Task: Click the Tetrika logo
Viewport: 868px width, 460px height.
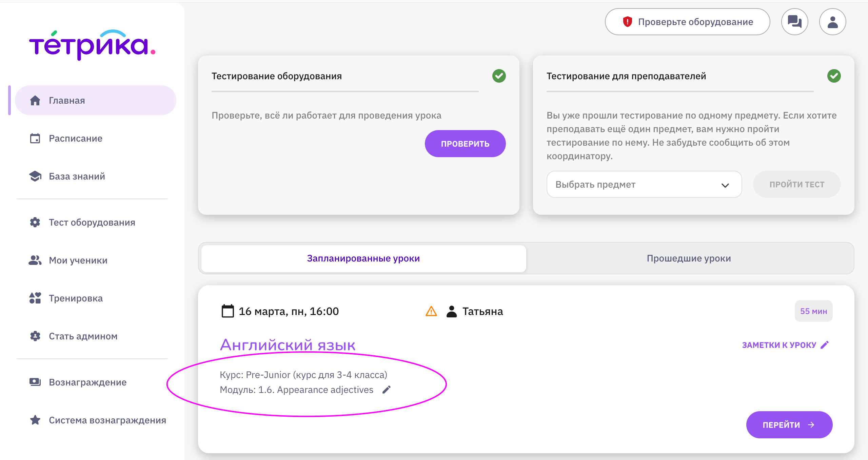Action: point(92,45)
